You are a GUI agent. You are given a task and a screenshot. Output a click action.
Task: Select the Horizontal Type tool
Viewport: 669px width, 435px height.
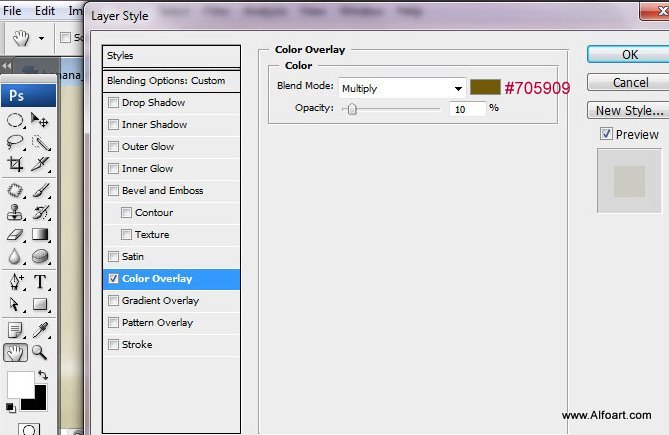41,281
